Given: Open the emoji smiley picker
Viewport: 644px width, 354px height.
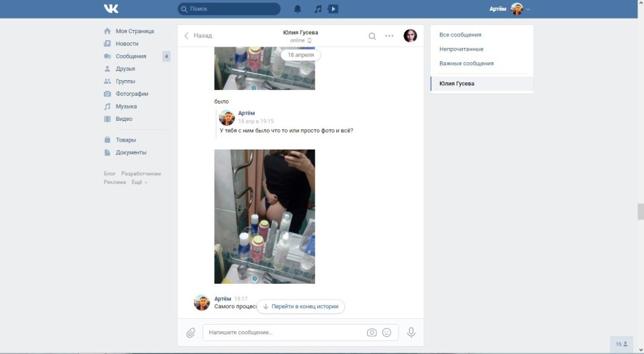Looking at the screenshot, I should 387,333.
